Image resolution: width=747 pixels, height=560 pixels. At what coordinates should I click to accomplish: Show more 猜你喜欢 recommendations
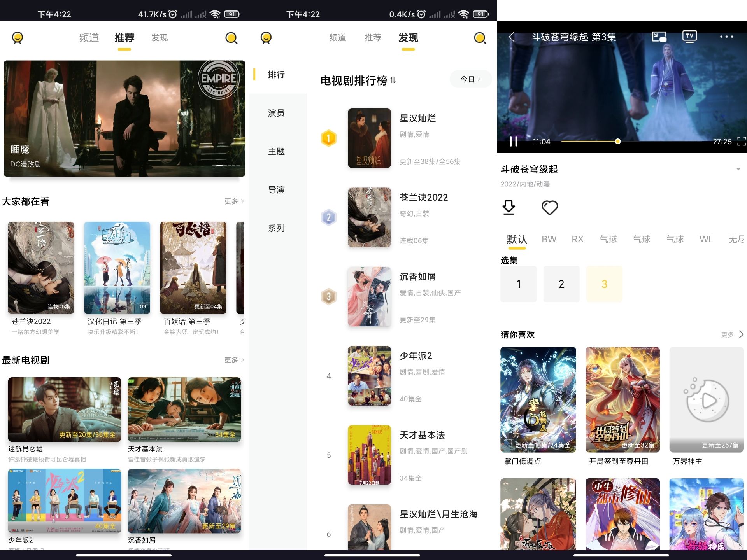coord(732,334)
